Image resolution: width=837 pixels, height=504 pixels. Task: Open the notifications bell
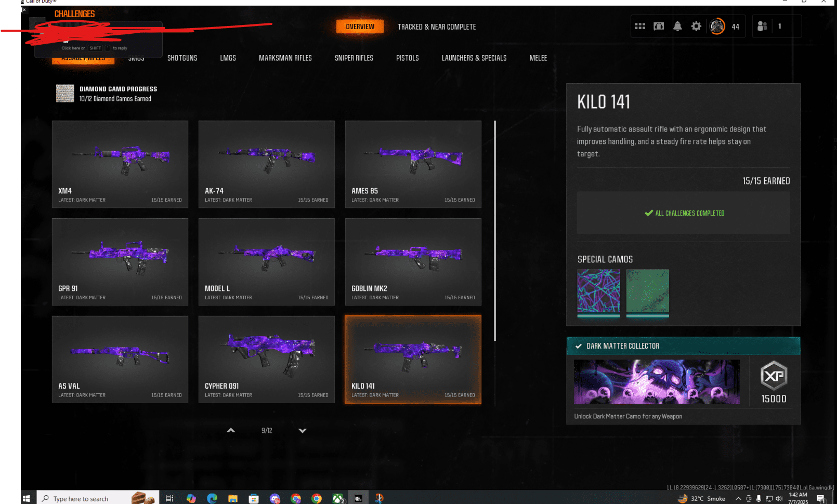(677, 26)
